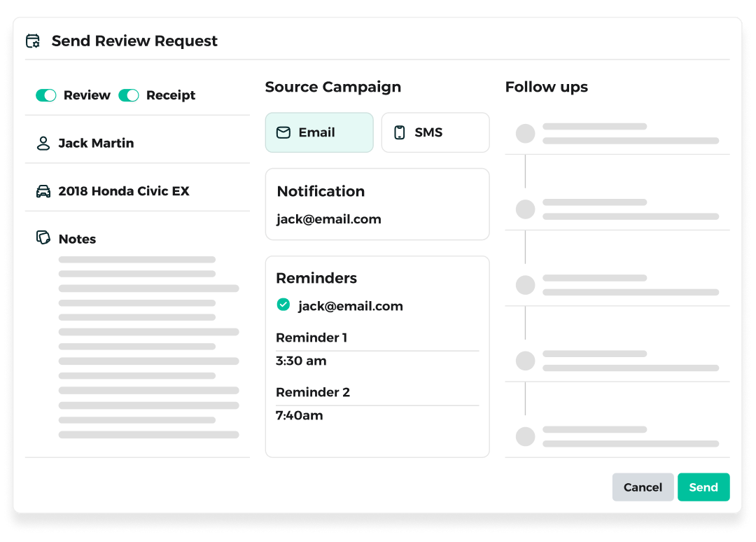Viewport: 756px width, 542px height.
Task: Click the Send Review Request calendar icon
Action: pyautogui.click(x=33, y=41)
